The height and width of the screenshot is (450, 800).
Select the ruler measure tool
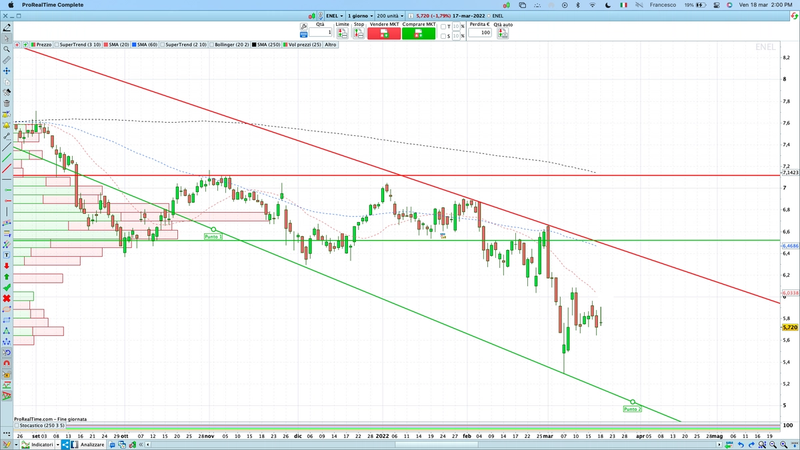7,60
